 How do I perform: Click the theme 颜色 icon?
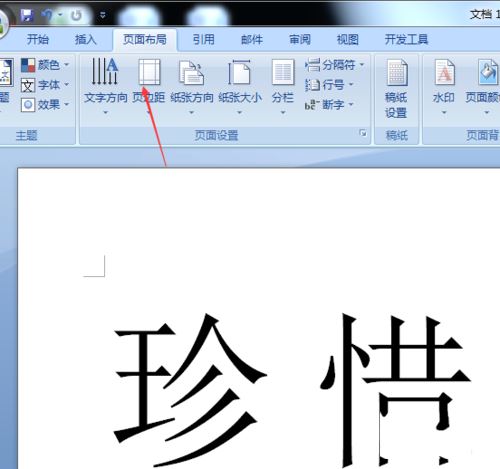[28, 65]
